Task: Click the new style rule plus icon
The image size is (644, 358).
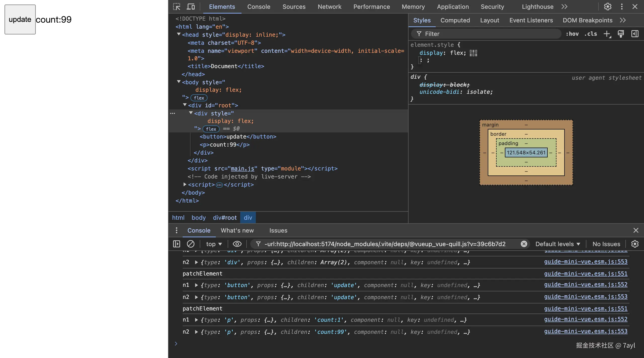Action: click(x=607, y=34)
